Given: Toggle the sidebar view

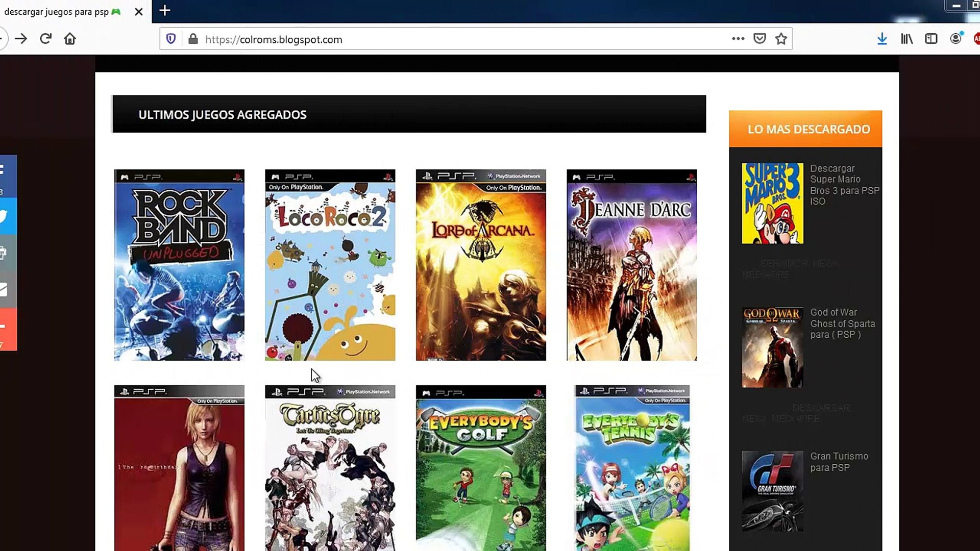Looking at the screenshot, I should click(931, 39).
